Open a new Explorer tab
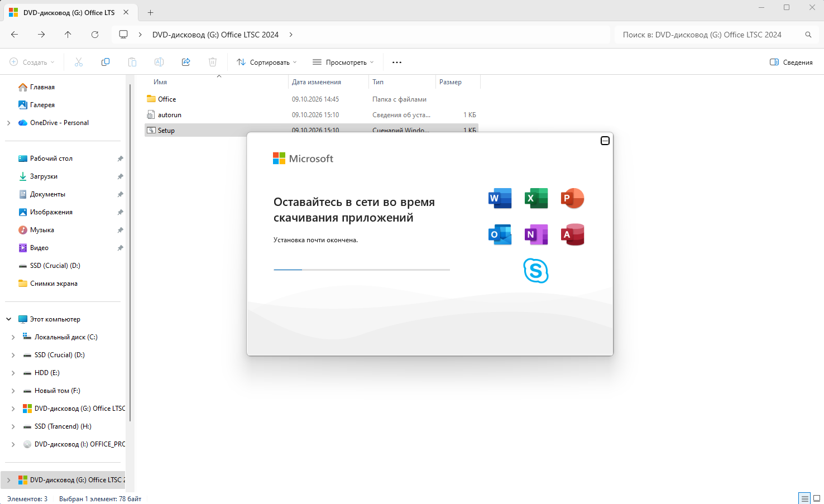 point(151,12)
